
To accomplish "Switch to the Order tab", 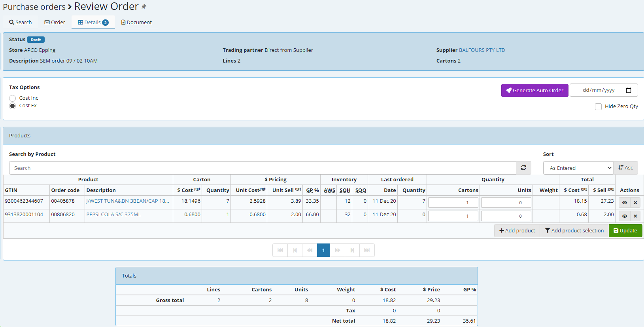I will [x=55, y=22].
